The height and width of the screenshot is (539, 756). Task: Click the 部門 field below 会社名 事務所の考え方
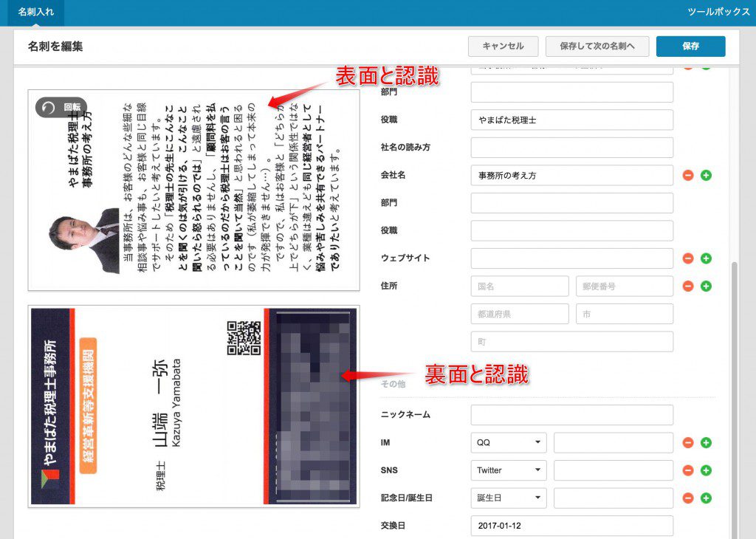tap(572, 203)
